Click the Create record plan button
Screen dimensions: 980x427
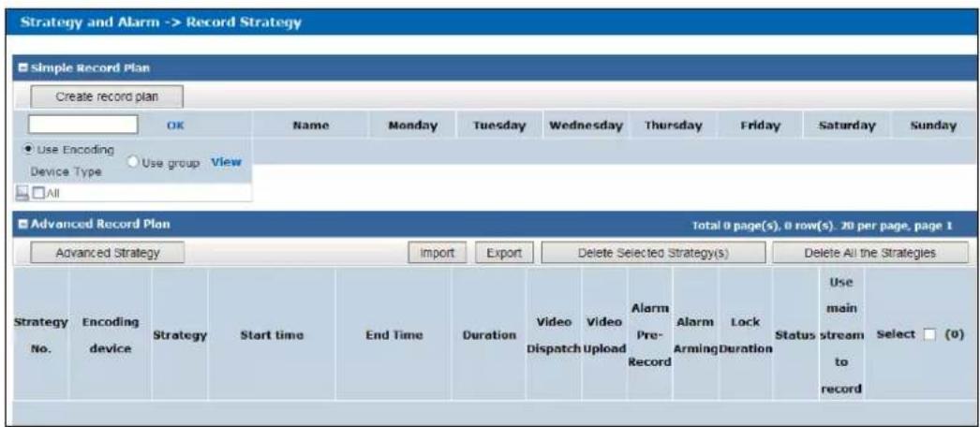point(107,96)
